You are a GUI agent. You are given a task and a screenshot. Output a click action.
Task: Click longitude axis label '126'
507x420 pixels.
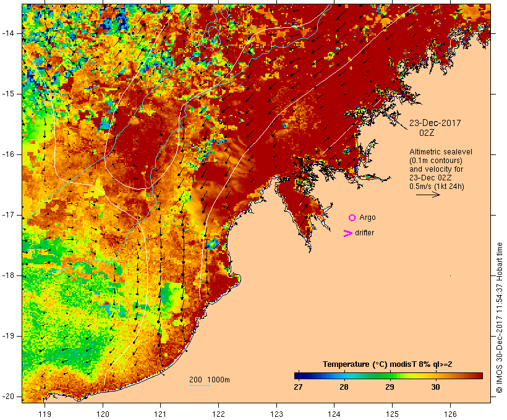pos(450,414)
